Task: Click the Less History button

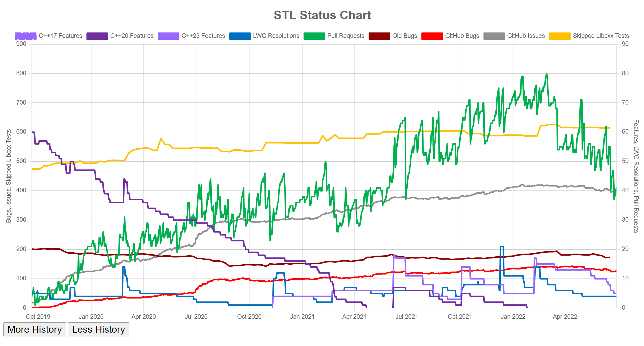Action: (98, 329)
